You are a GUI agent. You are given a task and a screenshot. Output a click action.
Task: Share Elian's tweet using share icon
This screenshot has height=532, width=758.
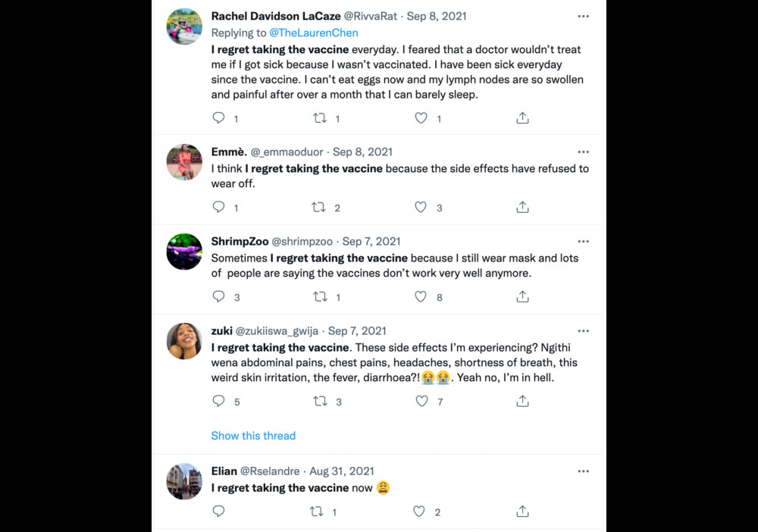tap(522, 512)
